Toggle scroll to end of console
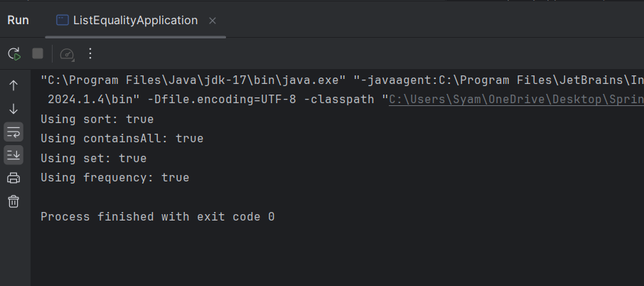The height and width of the screenshot is (286, 644). (x=14, y=154)
